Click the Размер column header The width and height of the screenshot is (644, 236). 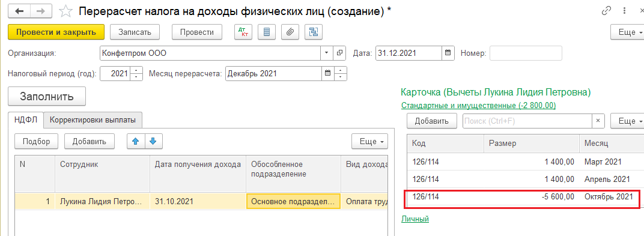(532, 144)
